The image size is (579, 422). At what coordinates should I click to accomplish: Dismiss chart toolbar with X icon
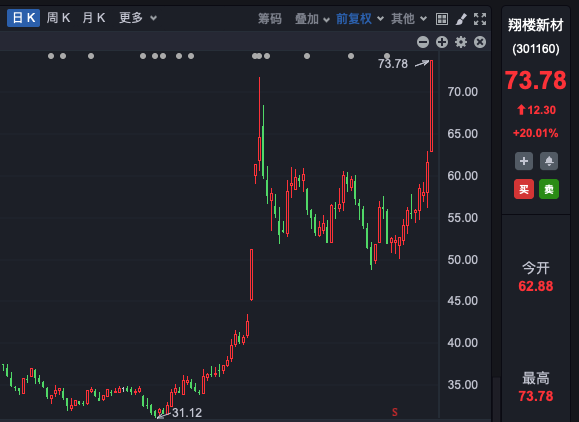(480, 42)
